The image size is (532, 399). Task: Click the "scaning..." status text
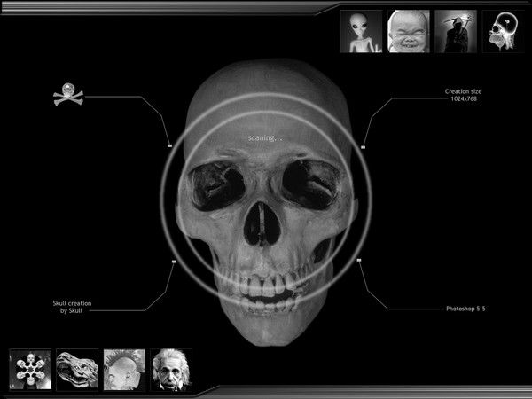265,137
